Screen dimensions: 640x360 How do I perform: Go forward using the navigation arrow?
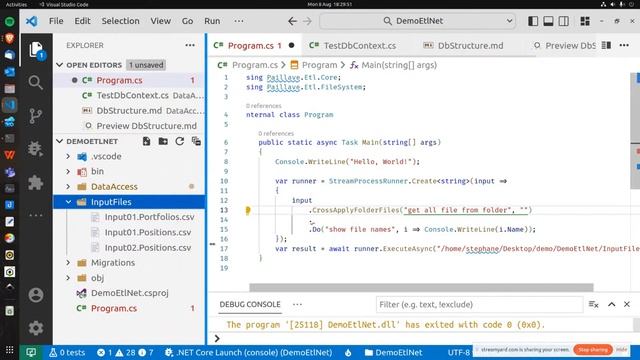(x=307, y=21)
